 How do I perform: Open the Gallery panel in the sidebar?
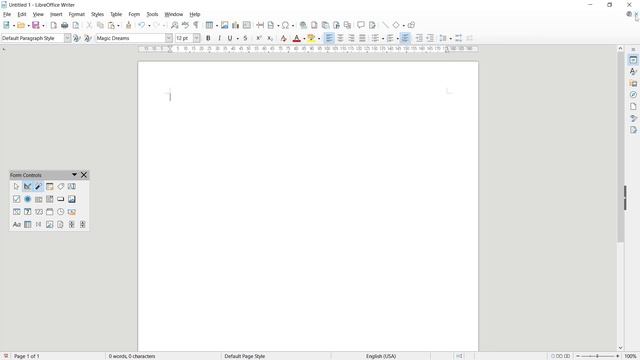(633, 83)
